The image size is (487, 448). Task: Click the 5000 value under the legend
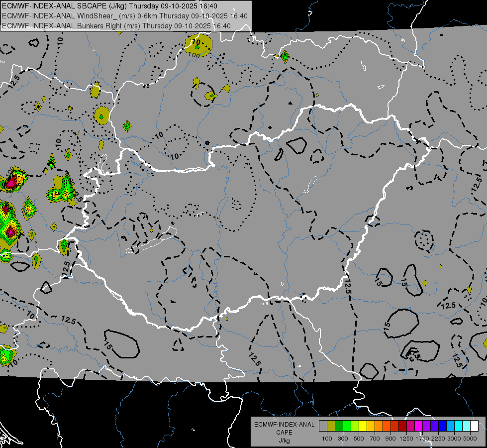tap(470, 439)
